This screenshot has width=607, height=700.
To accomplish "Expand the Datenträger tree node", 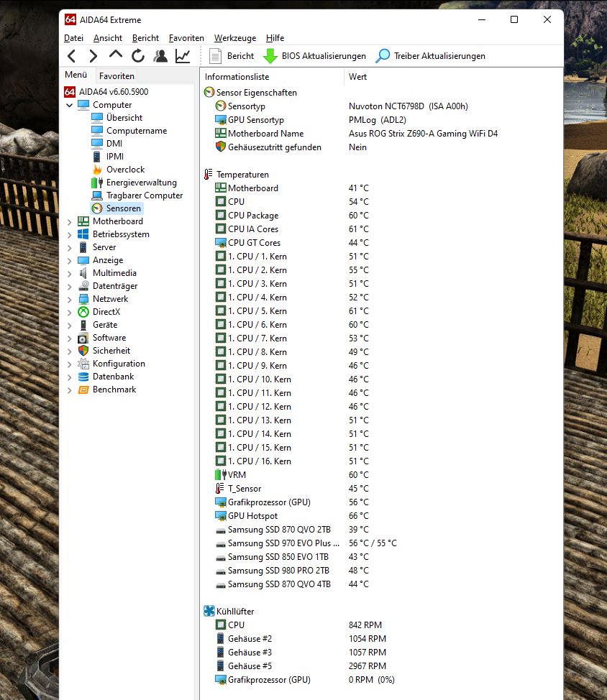I will tap(69, 287).
